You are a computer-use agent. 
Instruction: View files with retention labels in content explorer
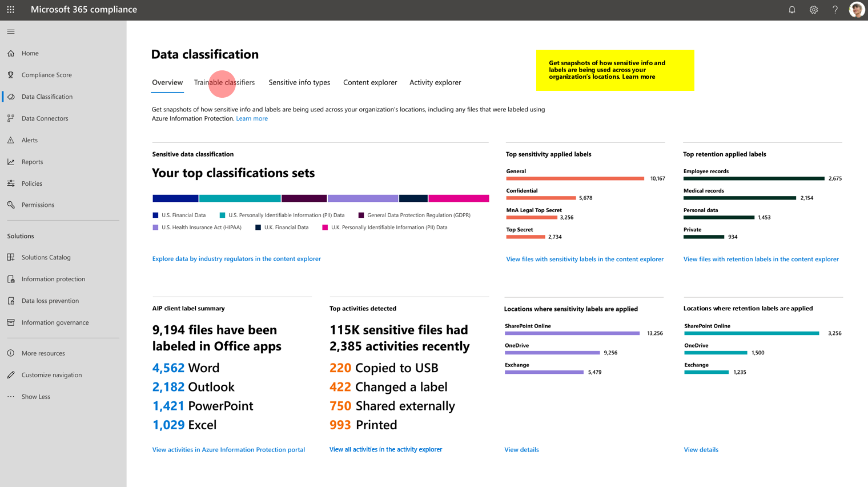tap(761, 259)
